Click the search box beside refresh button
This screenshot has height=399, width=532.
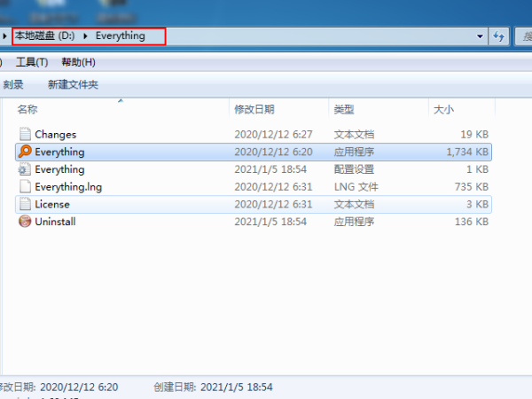[523, 36]
